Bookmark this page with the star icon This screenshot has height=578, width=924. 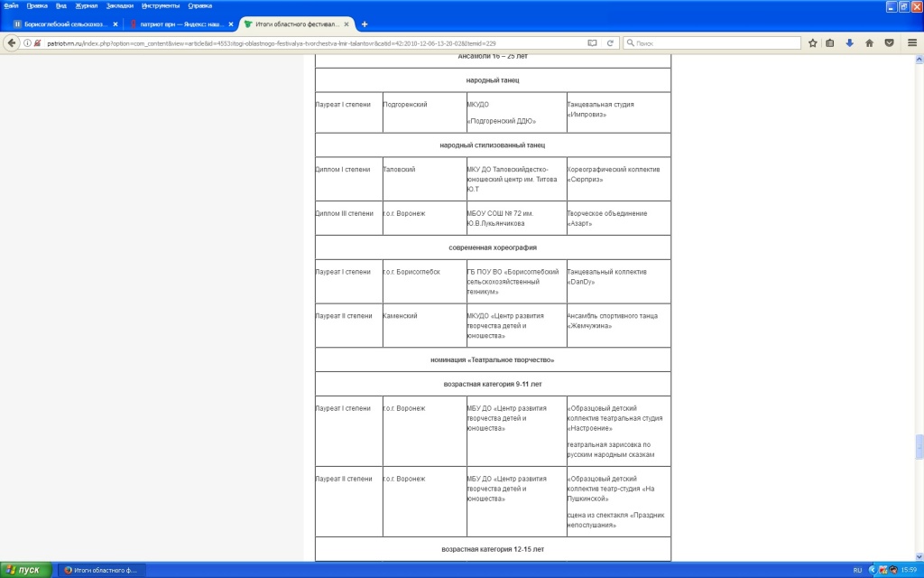coord(813,43)
